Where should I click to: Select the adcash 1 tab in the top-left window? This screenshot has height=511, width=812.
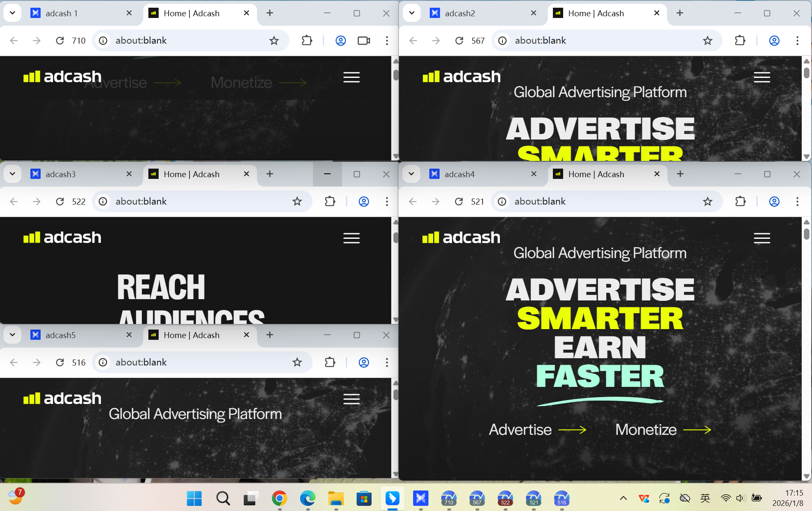coord(62,13)
